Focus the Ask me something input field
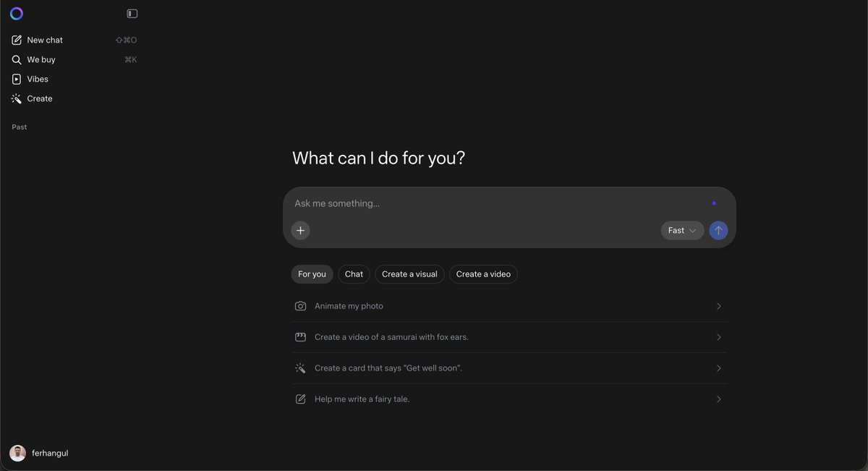Screen dimensions: 868x471 499,203
